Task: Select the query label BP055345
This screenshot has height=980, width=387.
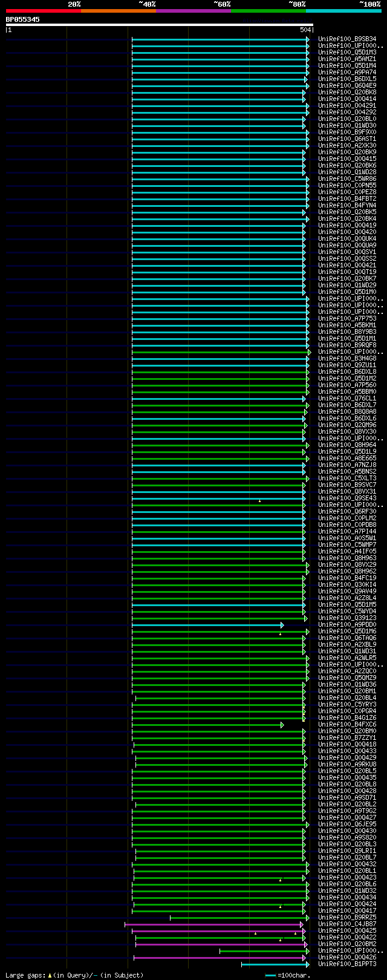Action: click(23, 19)
